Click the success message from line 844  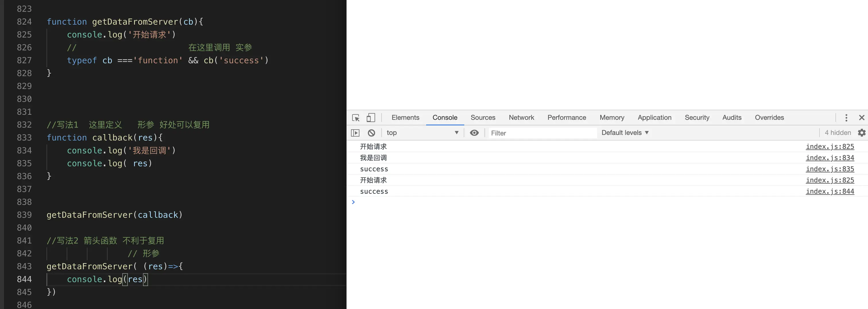click(374, 191)
